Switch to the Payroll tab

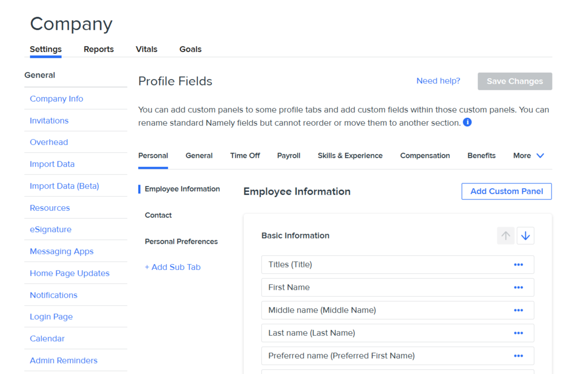click(x=288, y=156)
